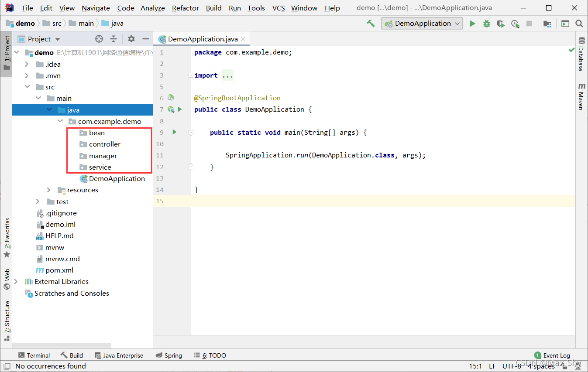
Task: Open Project panel settings gear
Action: click(131, 39)
